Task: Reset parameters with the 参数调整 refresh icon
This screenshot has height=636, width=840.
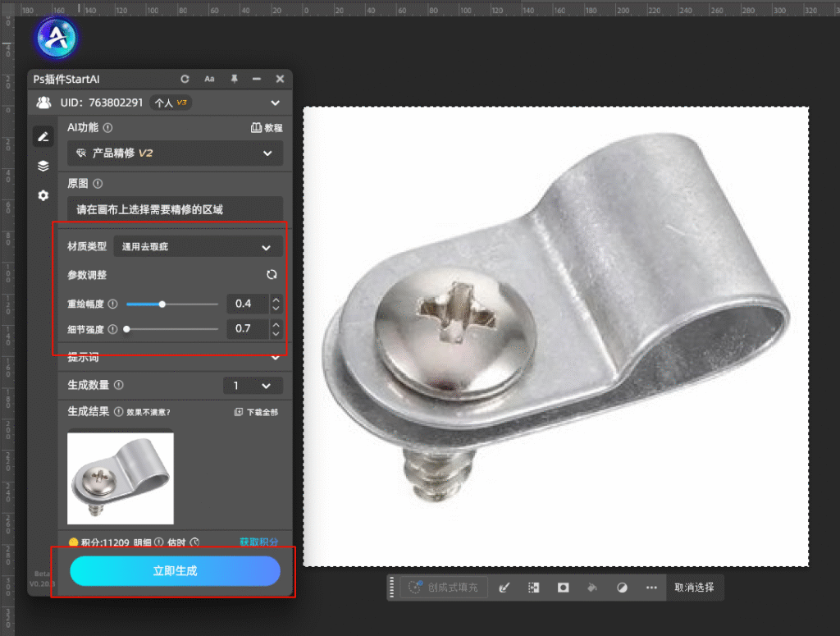Action: click(272, 275)
